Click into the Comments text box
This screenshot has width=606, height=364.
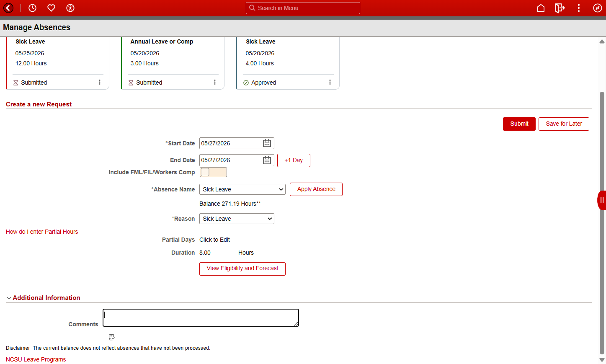[201, 318]
